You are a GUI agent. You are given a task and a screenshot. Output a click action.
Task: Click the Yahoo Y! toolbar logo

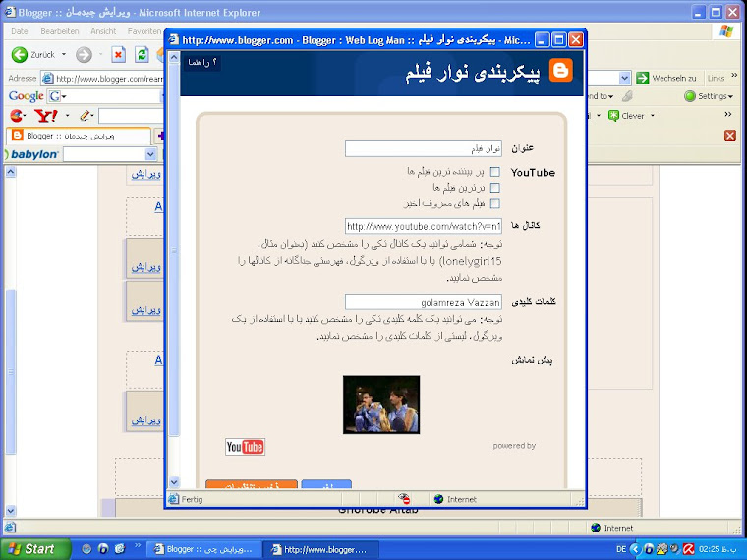coord(46,116)
